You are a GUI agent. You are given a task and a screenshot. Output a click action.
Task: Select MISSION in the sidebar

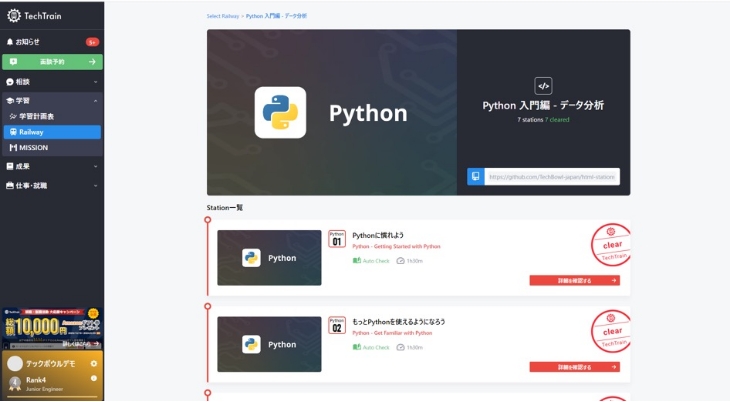pyautogui.click(x=52, y=148)
